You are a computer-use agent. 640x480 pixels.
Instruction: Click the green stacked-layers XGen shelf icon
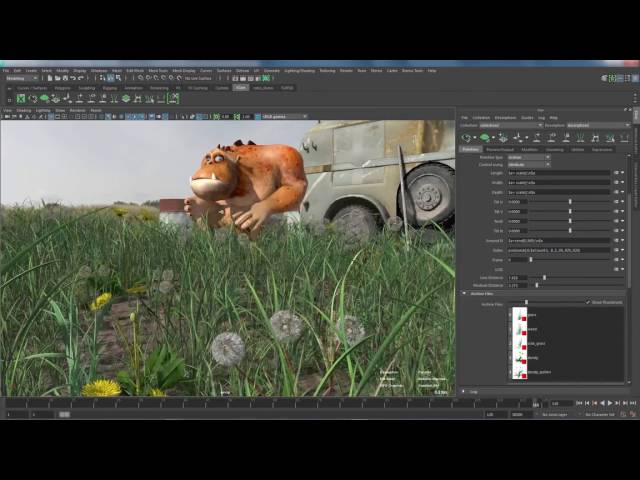point(126,98)
